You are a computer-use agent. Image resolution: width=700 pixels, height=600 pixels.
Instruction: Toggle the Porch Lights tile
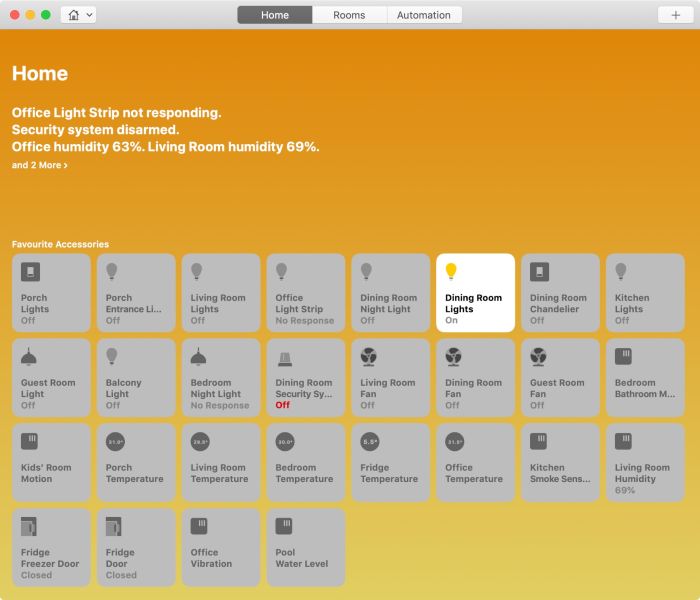(51, 293)
